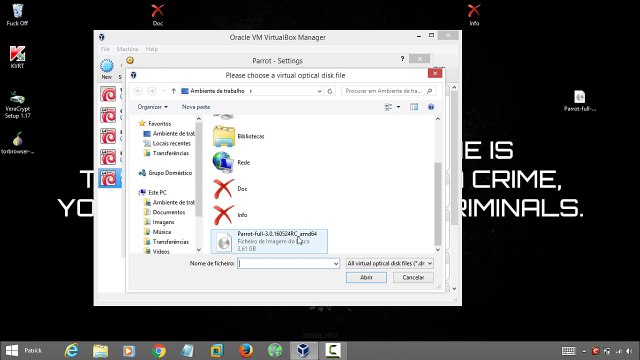This screenshot has width=640, height=360.
Task: Select the Doc item in file list
Action: pyautogui.click(x=231, y=189)
